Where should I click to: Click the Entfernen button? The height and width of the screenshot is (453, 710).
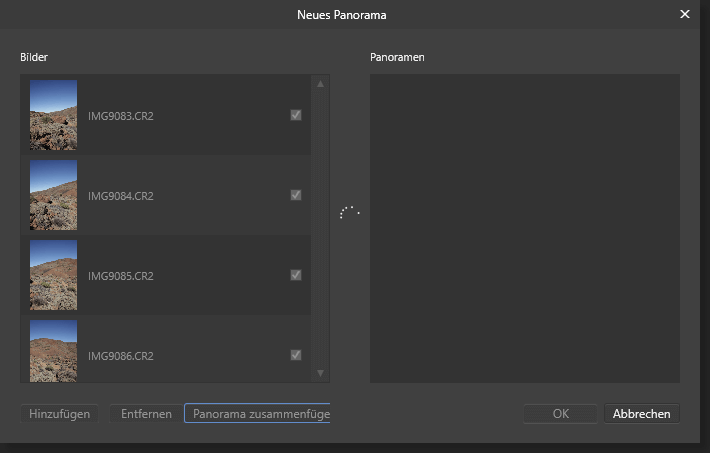[146, 414]
